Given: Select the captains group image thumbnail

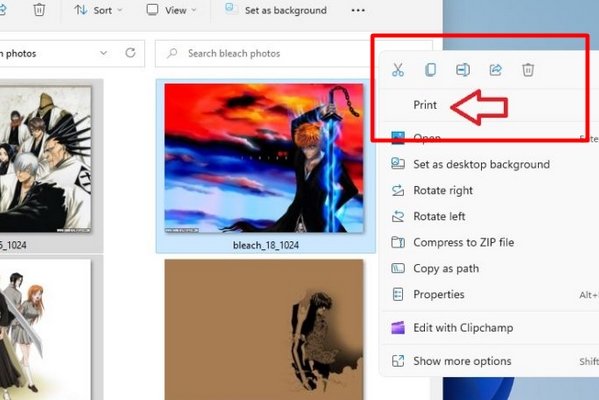Looking at the screenshot, I should 45,159.
